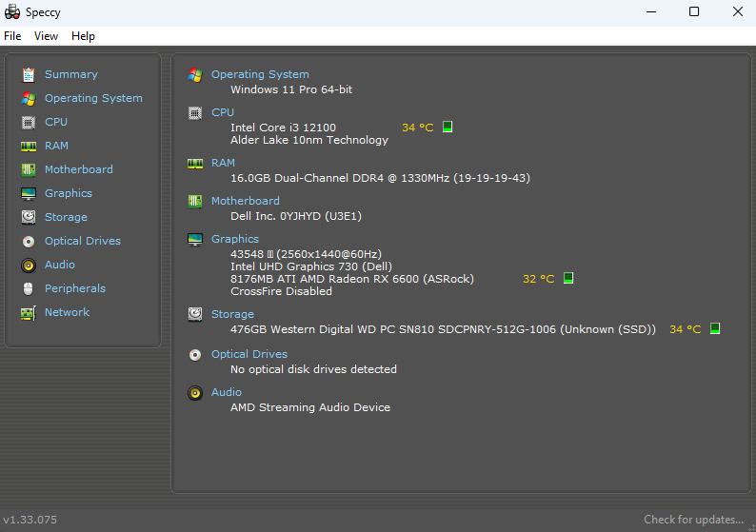Image resolution: width=756 pixels, height=532 pixels.
Task: Click the Intel Core i3 12100 text
Action: pos(283,128)
